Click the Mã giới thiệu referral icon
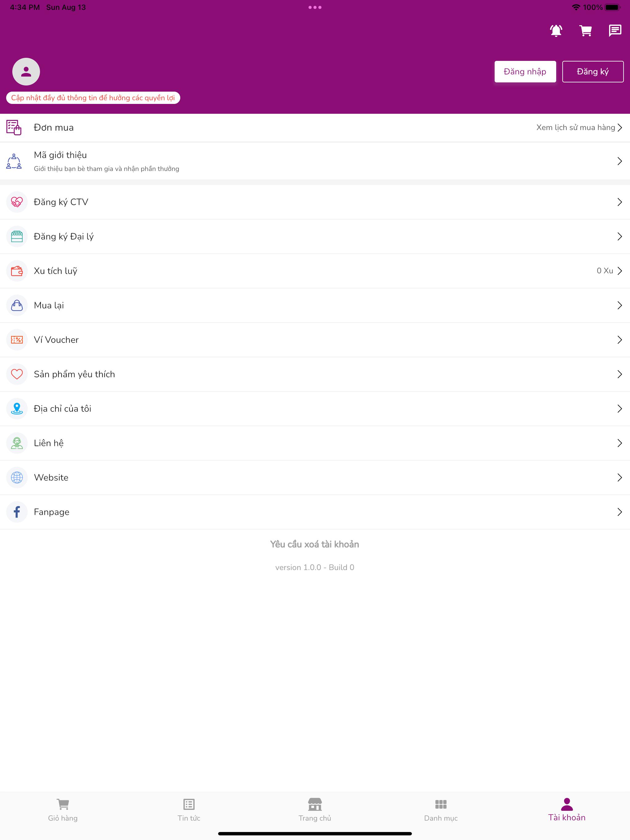630x840 pixels. pyautogui.click(x=14, y=161)
